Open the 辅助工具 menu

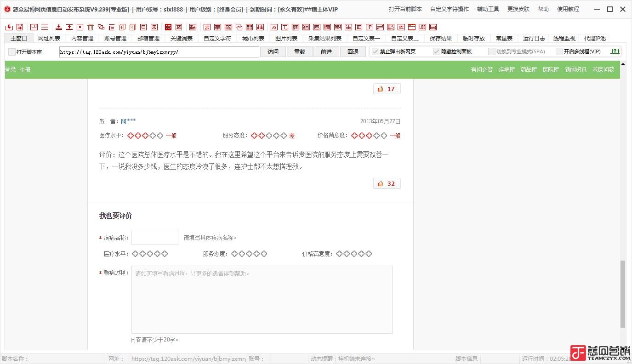[488, 9]
